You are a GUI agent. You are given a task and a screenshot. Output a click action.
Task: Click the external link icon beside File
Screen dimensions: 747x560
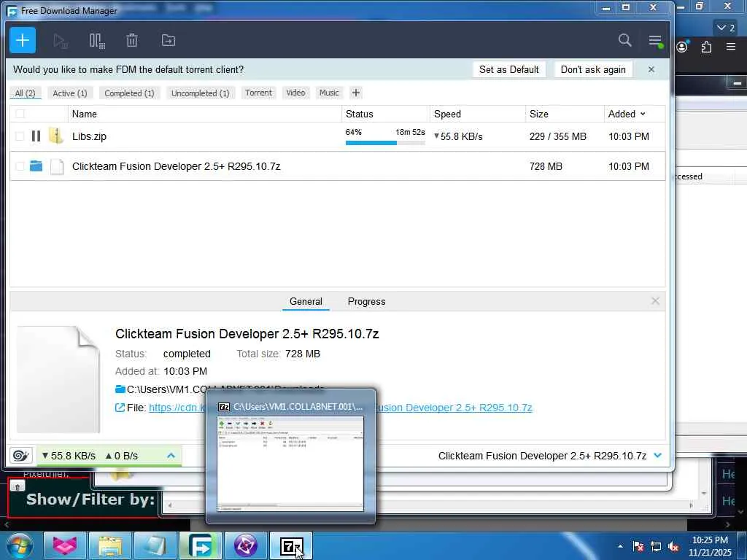[120, 408]
